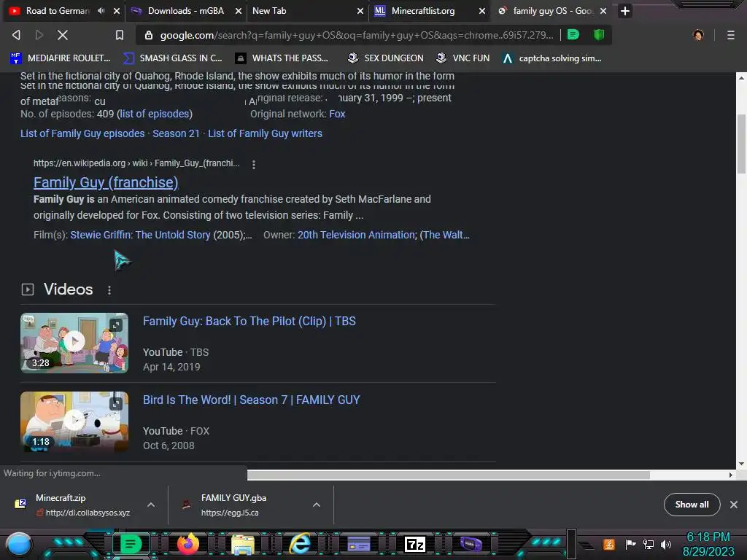Stop page loading with the X button
This screenshot has height=560, width=747.
(x=63, y=35)
